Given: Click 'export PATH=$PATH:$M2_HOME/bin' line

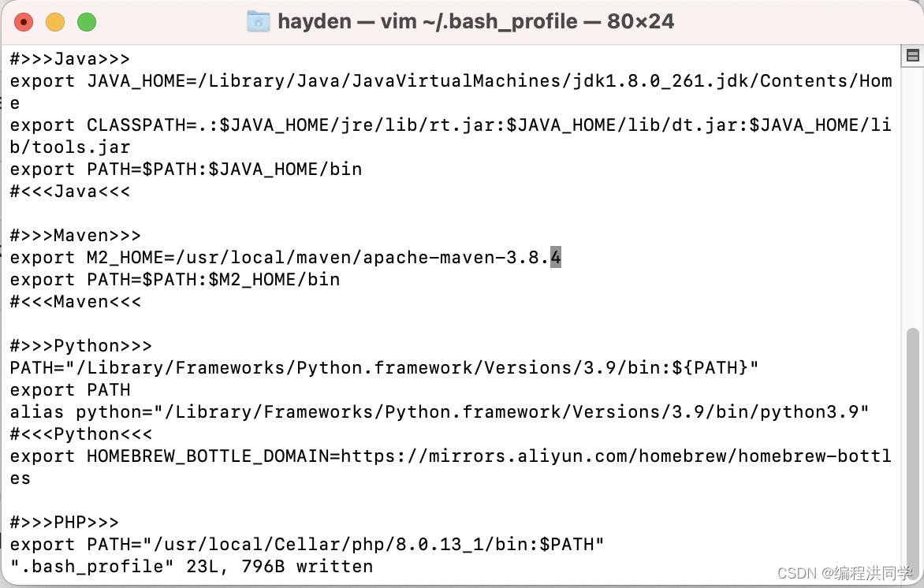Looking at the screenshot, I should point(175,280).
